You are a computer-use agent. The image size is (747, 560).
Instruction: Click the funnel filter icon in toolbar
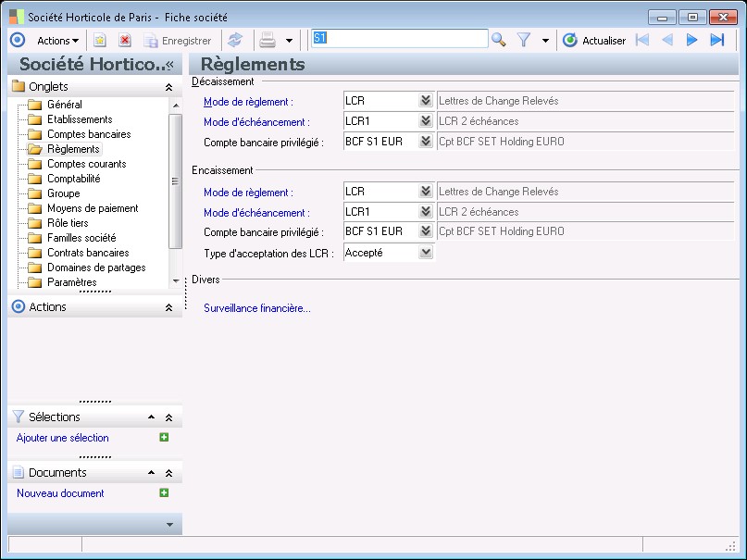[524, 40]
